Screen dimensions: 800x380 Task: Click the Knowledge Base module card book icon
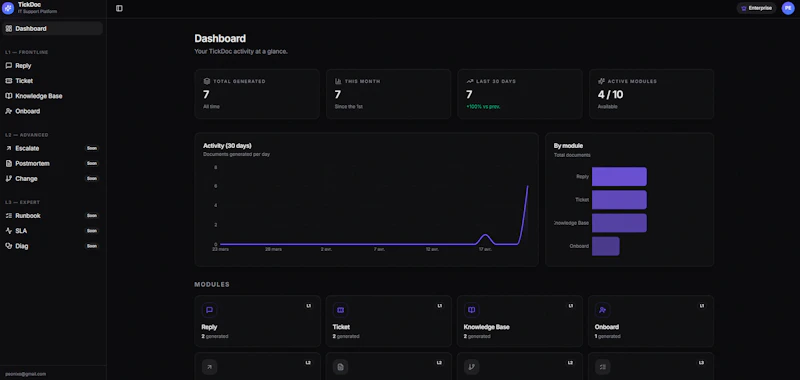pos(472,310)
